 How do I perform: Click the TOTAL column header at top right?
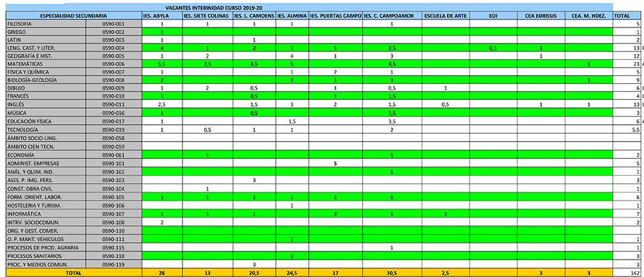coord(627,16)
